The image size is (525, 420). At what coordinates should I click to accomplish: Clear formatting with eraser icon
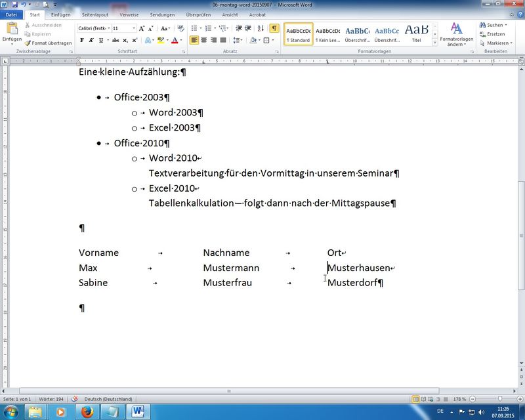pyautogui.click(x=181, y=28)
